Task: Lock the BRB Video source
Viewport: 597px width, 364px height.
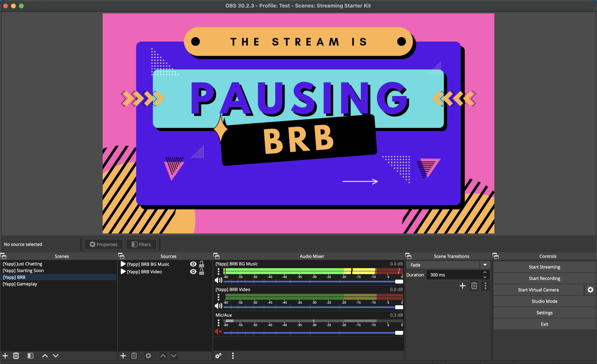Action: 201,272
